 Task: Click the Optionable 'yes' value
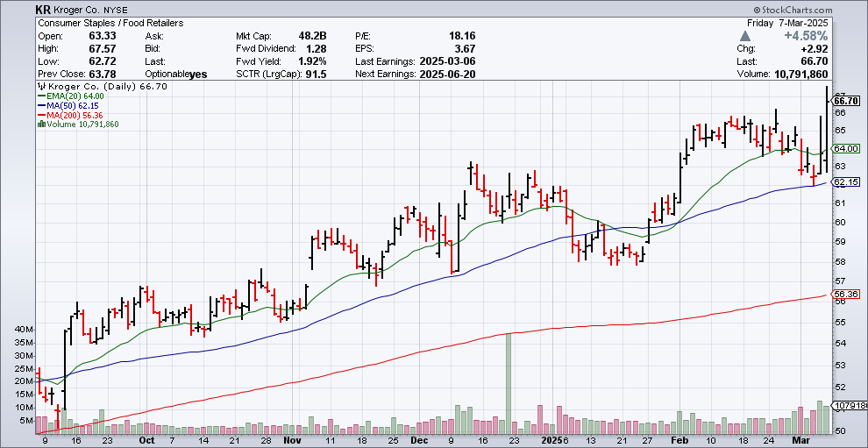(198, 75)
